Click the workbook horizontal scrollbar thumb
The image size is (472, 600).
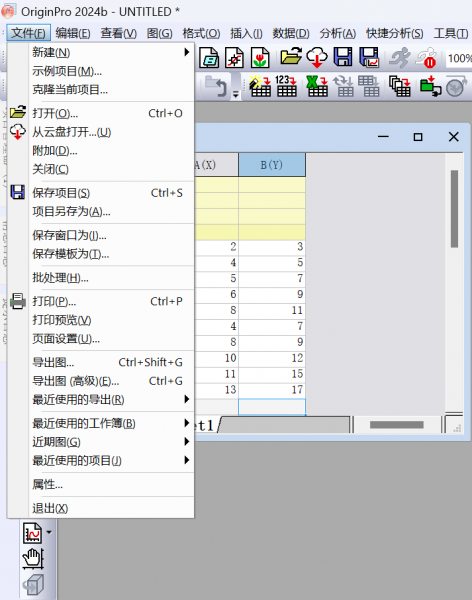(x=397, y=425)
